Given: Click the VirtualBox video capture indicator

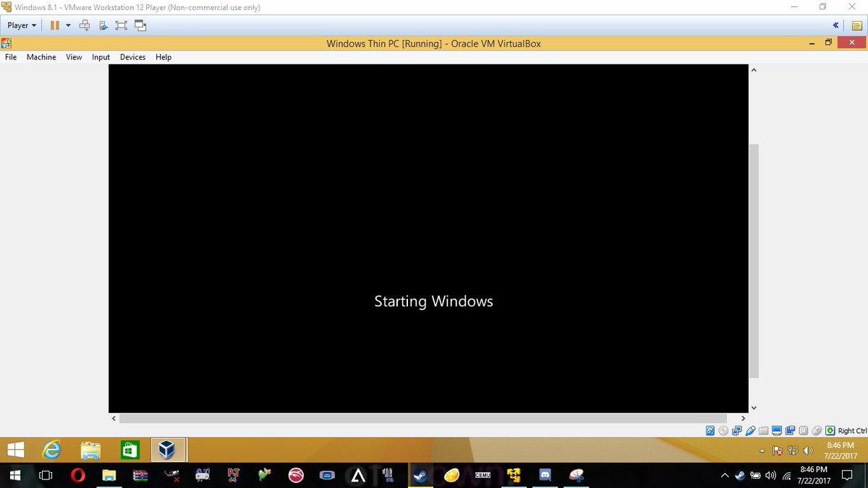Looking at the screenshot, I should (790, 431).
